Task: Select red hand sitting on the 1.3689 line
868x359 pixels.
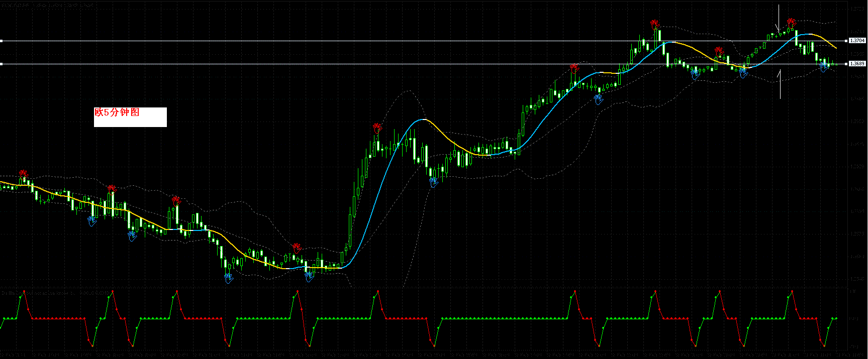Action: pyautogui.click(x=574, y=68)
